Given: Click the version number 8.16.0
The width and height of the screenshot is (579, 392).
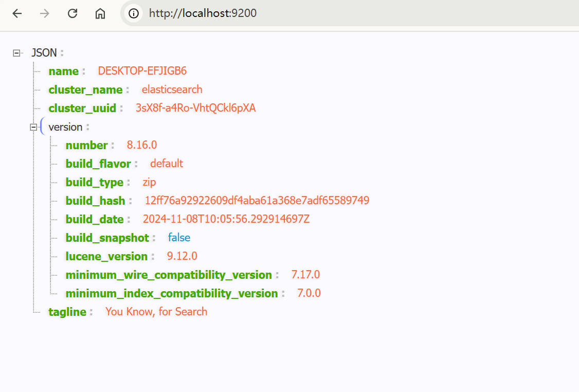Looking at the screenshot, I should coord(142,145).
